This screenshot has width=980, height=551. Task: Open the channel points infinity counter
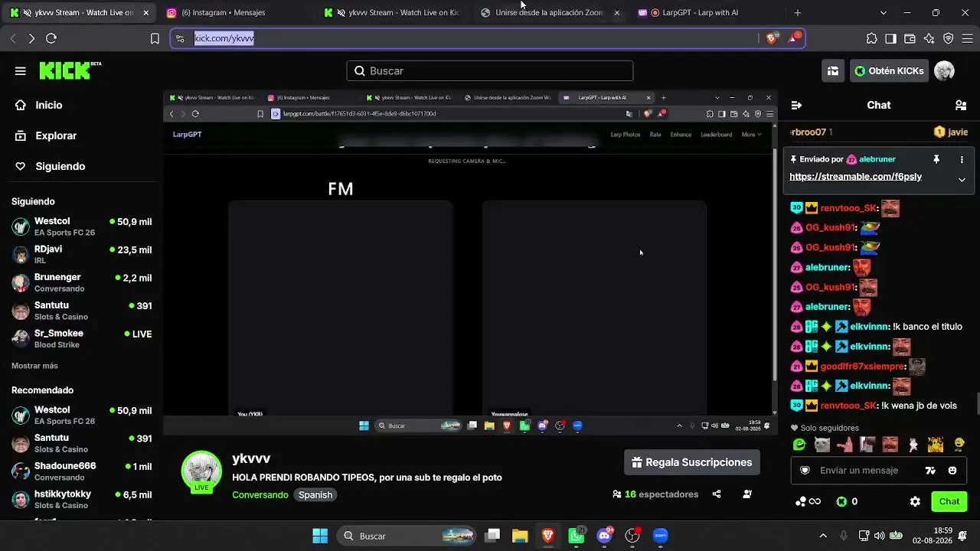click(808, 502)
